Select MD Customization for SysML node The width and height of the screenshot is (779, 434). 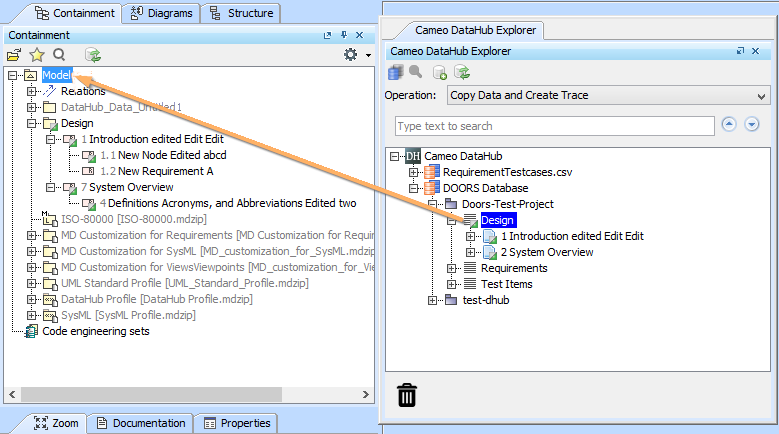(218, 251)
